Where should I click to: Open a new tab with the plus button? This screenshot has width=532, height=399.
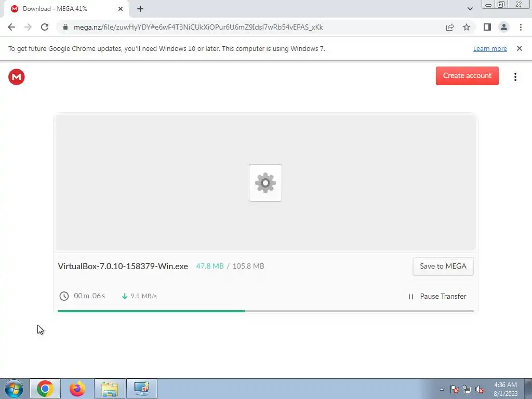tap(140, 9)
